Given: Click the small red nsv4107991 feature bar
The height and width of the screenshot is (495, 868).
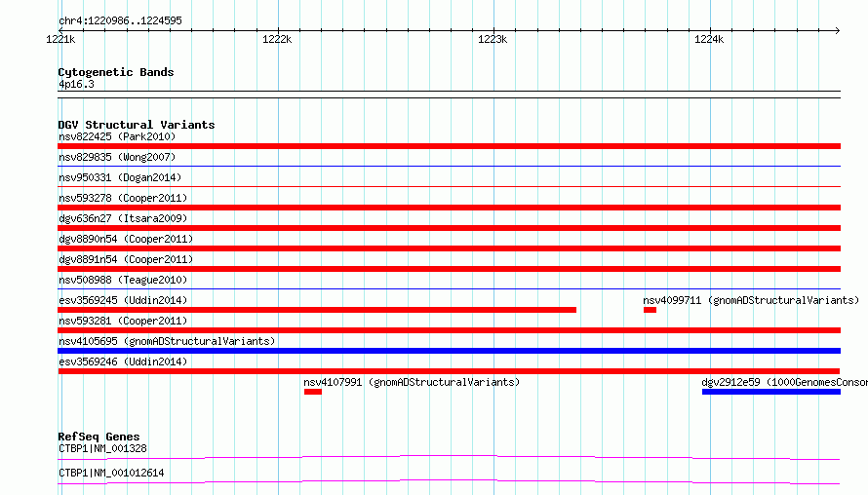Looking at the screenshot, I should tap(313, 392).
